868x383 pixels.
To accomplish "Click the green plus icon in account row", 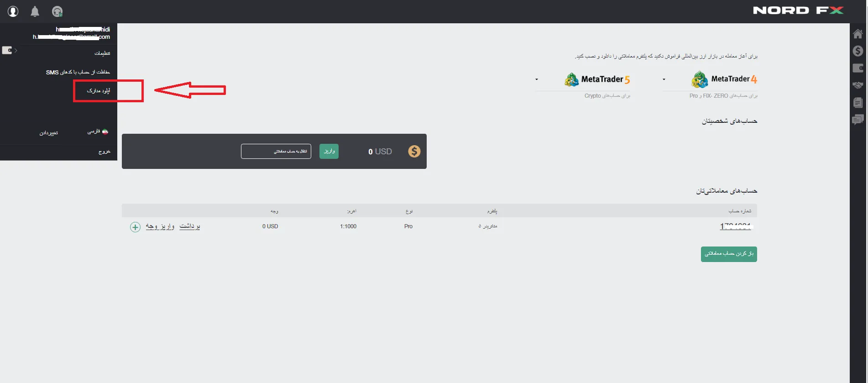I will click(135, 227).
